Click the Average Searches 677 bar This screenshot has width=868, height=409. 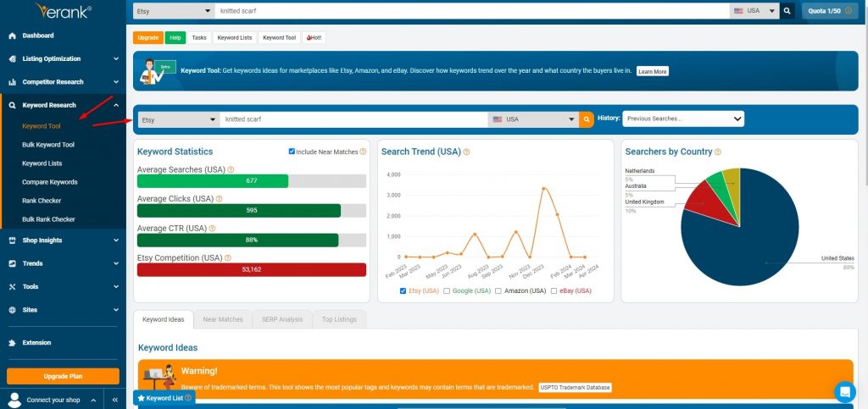click(213, 180)
